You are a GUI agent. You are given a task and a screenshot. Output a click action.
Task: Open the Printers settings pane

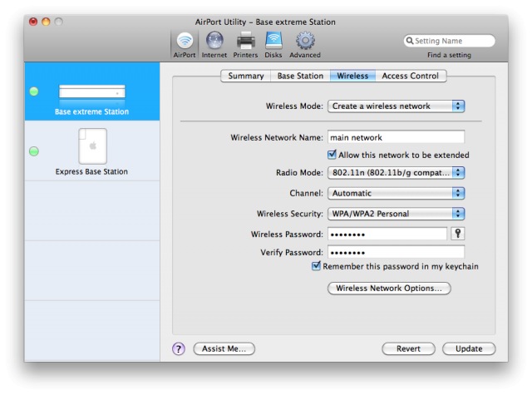point(245,44)
